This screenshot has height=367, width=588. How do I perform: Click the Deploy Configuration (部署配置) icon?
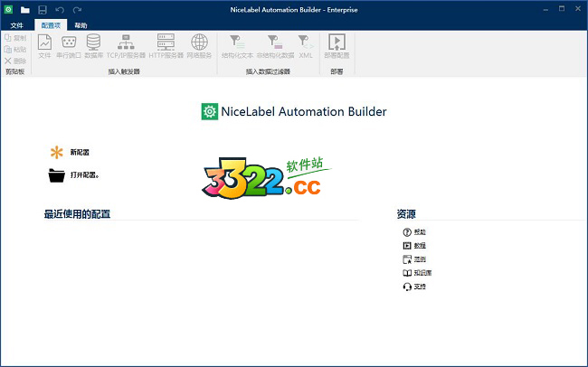coord(337,45)
